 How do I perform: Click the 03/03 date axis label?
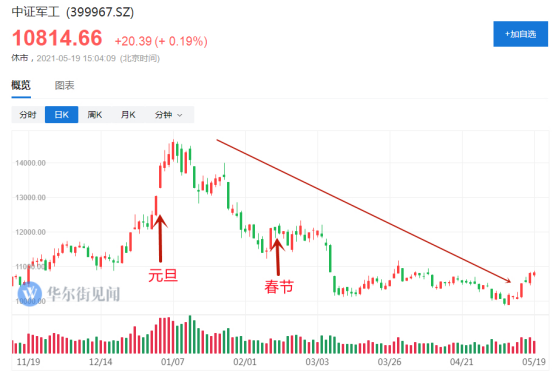317,362
